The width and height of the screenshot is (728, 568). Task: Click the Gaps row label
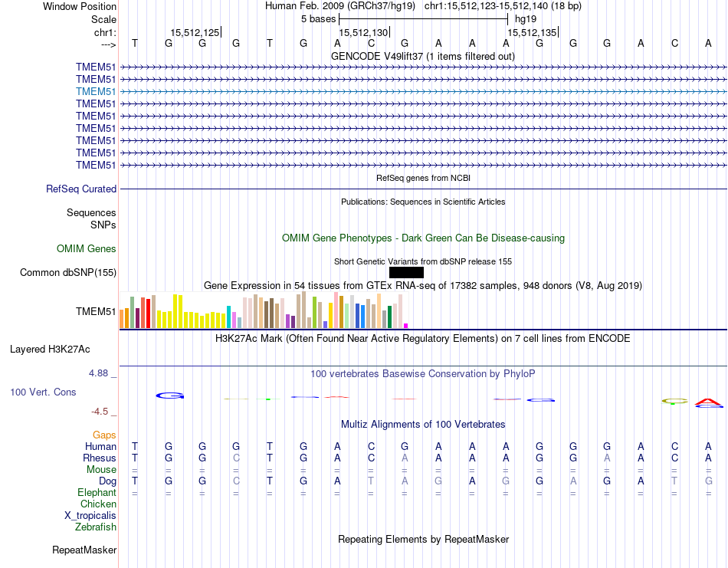(x=104, y=435)
